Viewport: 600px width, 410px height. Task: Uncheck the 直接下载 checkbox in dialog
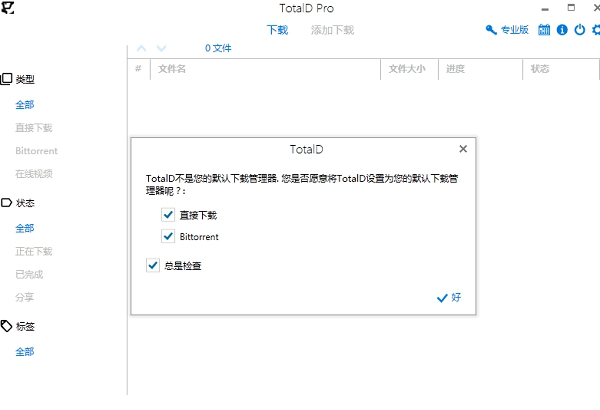pos(168,215)
